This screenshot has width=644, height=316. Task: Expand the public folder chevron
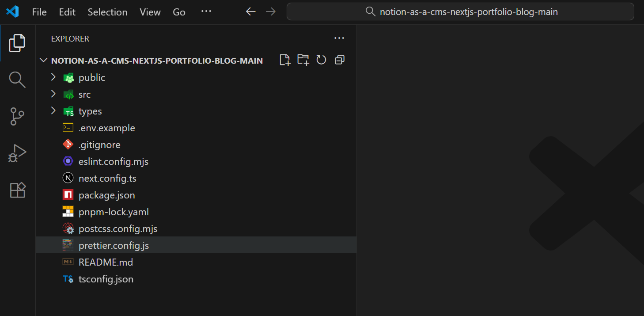[x=53, y=77]
